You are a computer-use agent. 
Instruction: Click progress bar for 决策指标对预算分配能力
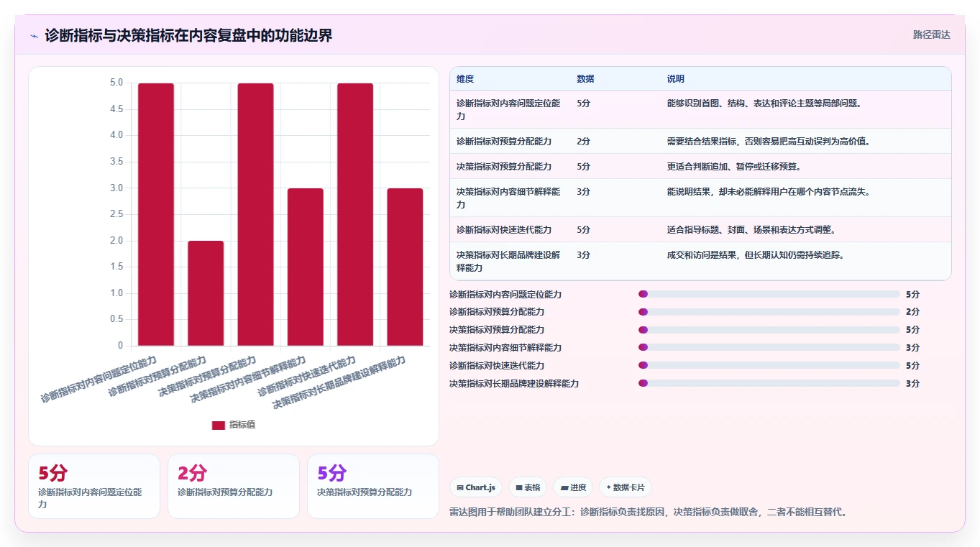[769, 330]
